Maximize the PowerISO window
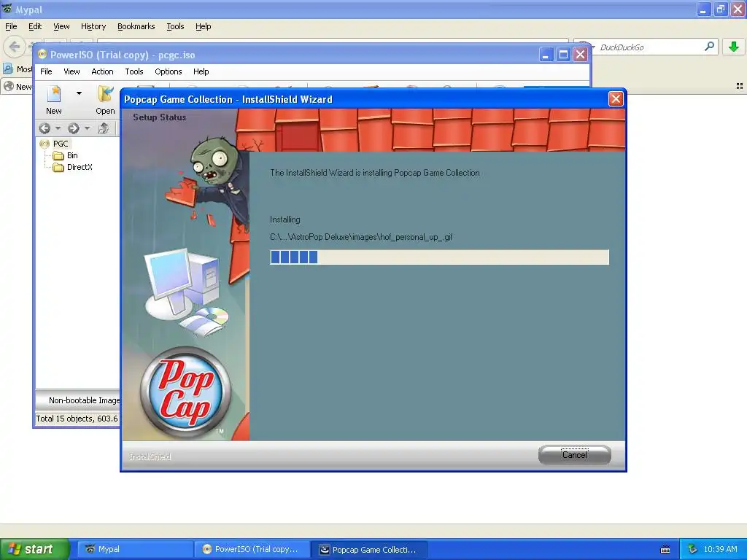The width and height of the screenshot is (747, 560). point(563,55)
